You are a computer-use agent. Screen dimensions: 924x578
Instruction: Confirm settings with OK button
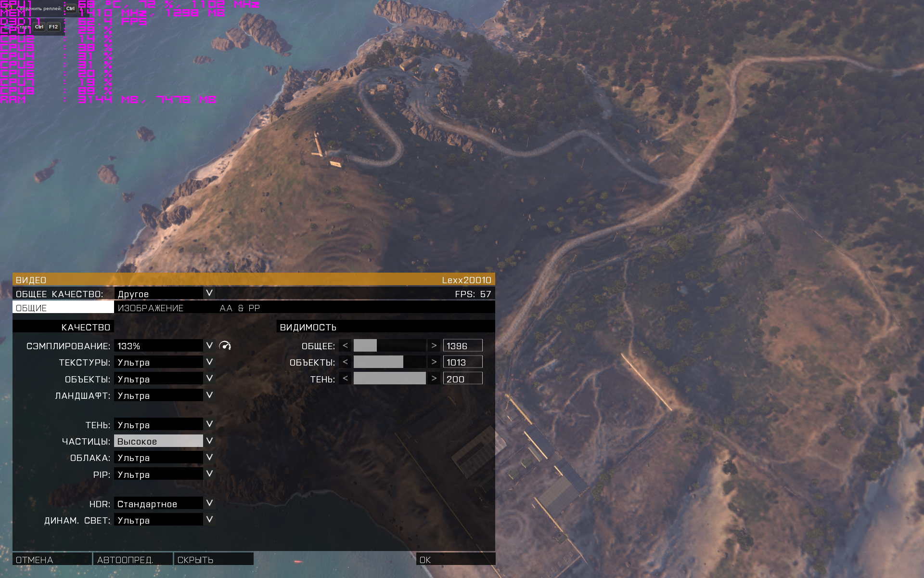point(455,559)
